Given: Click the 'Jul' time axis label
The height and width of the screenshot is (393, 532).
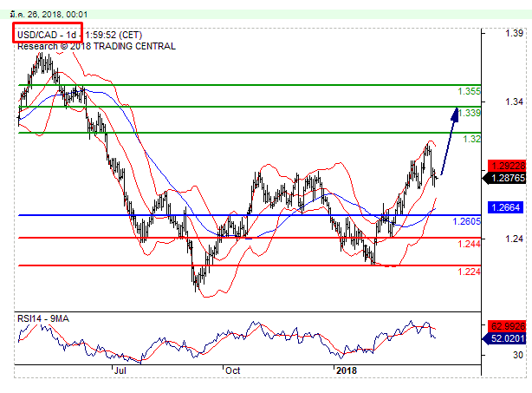Looking at the screenshot, I should (120, 370).
